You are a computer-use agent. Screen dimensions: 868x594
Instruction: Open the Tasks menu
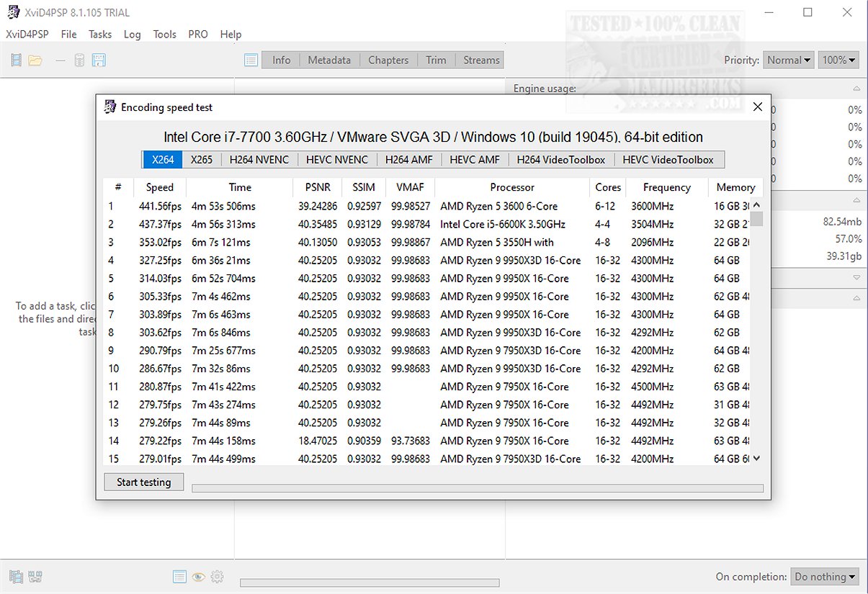[x=100, y=34]
